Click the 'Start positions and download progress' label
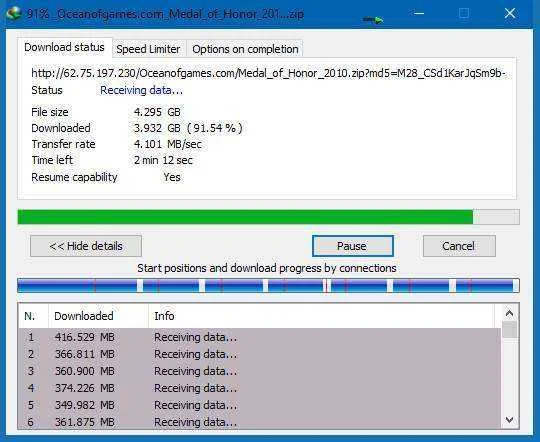This screenshot has width=540, height=442. coord(267,268)
